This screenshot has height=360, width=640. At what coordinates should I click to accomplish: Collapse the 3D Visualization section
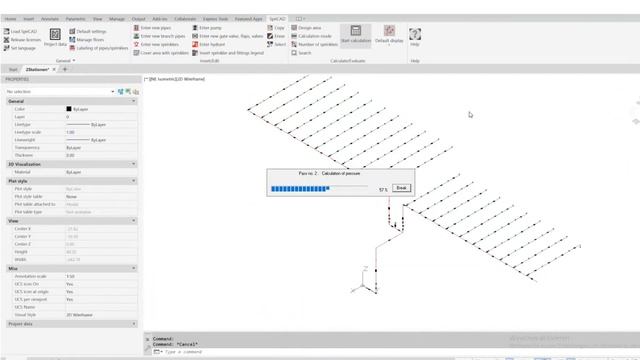pyautogui.click(x=133, y=164)
